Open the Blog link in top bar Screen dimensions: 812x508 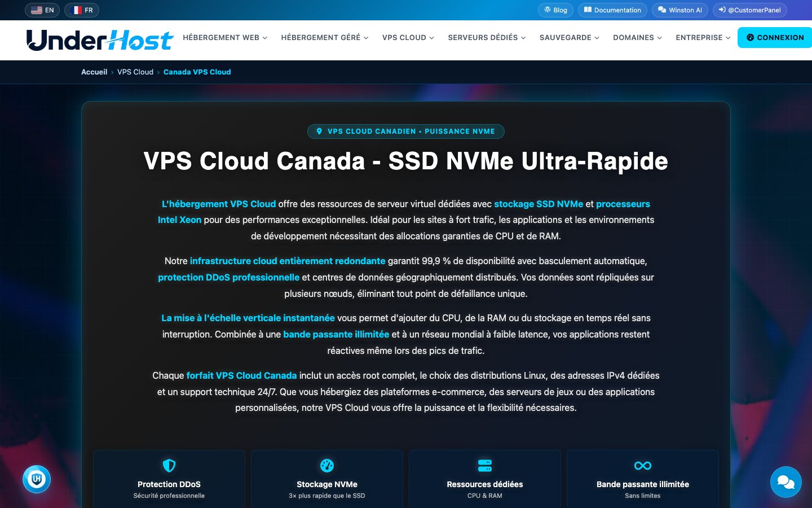[555, 10]
